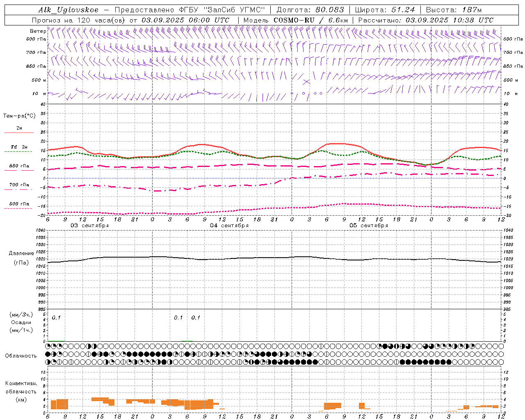The width and height of the screenshot is (525, 420).
Task: Click the (мм/3ч.) precipitation unit label
Action: pyautogui.click(x=21, y=315)
